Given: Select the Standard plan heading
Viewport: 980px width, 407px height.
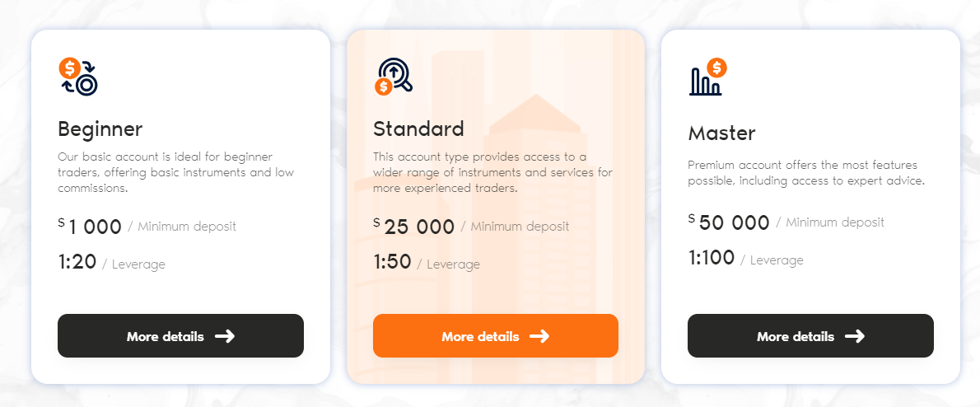Looking at the screenshot, I should 418,129.
